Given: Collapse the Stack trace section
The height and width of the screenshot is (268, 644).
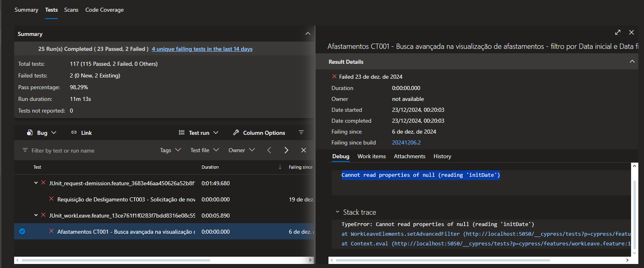Looking at the screenshot, I should coord(337,212).
